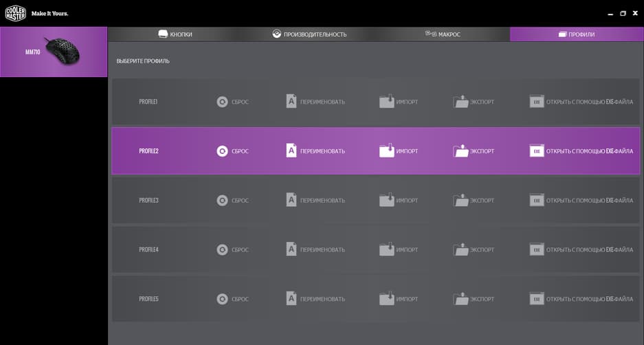Click the import folder icon for PROFILE4
This screenshot has height=345, width=644.
pos(386,249)
